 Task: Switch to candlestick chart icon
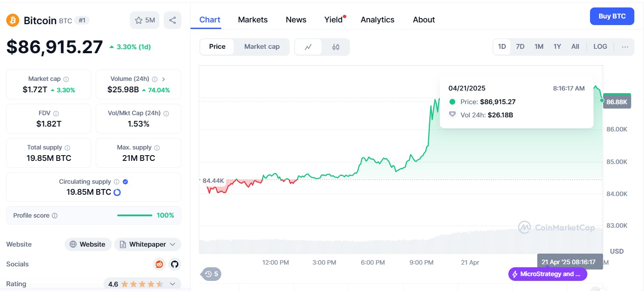336,47
